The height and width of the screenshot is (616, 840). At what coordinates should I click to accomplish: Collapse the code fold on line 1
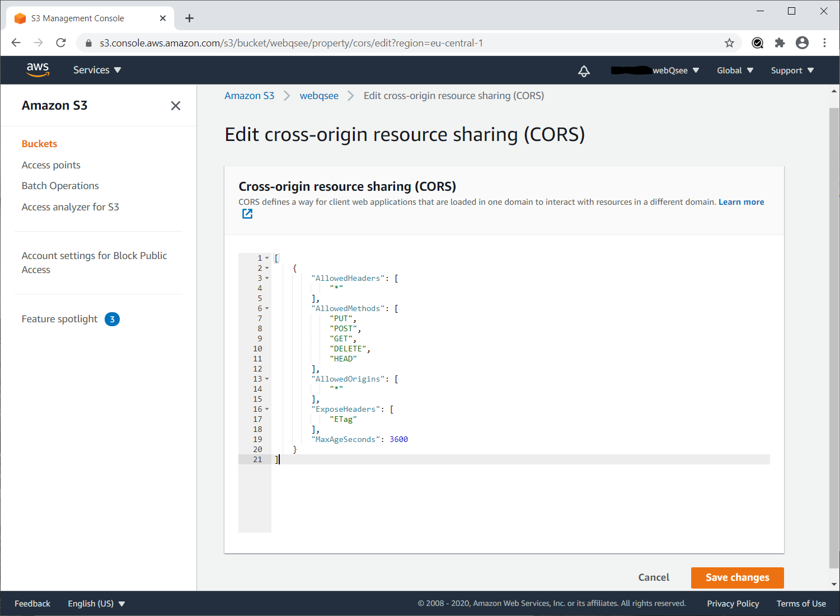pos(267,258)
